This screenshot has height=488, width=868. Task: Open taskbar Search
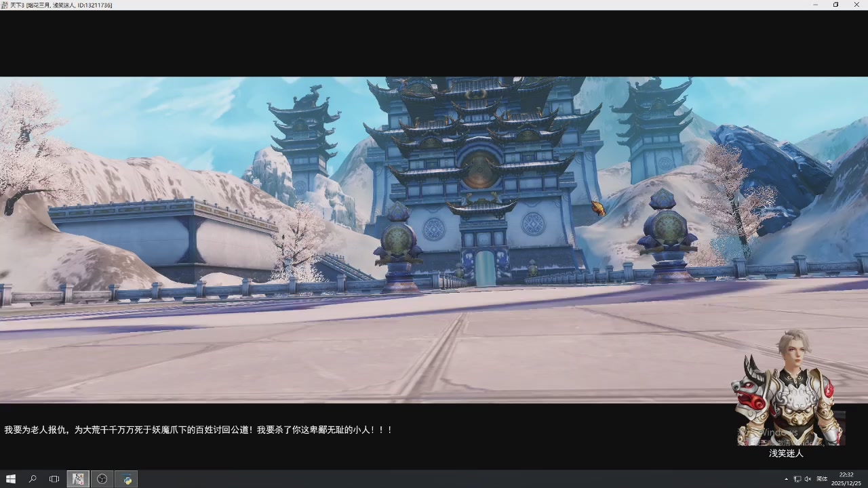[33, 479]
